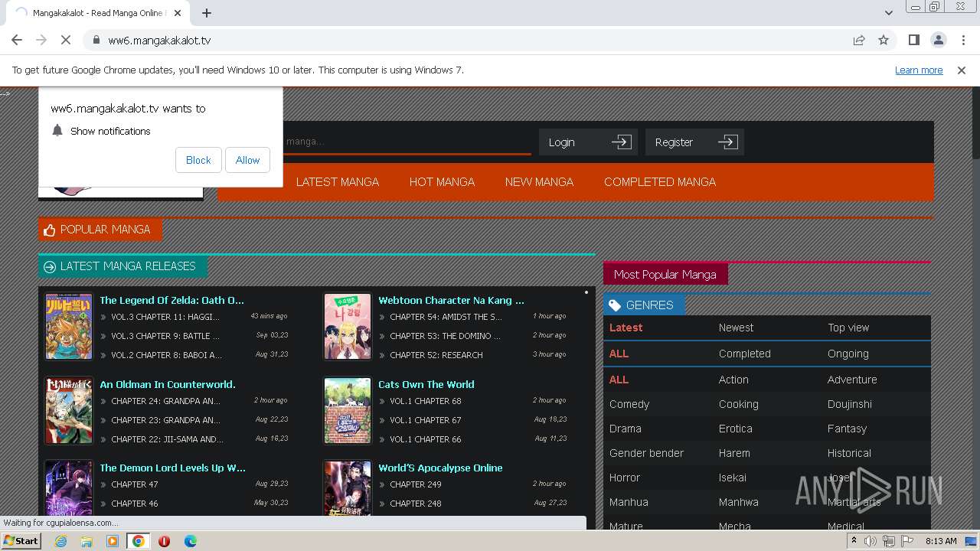This screenshot has width=980, height=551.
Task: Filter by Completed status
Action: click(x=744, y=354)
